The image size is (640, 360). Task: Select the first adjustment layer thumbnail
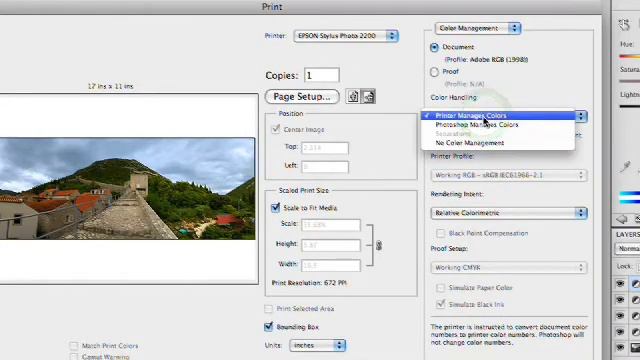(x=636, y=284)
